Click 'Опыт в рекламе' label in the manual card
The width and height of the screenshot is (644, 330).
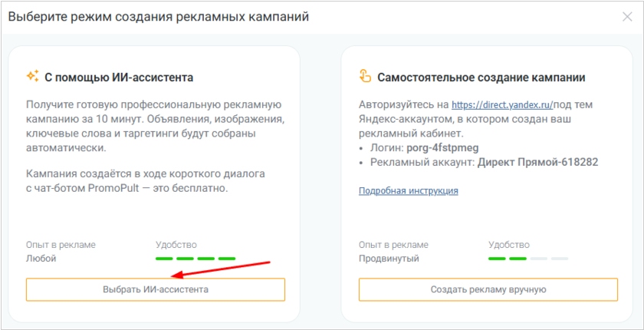(x=393, y=245)
